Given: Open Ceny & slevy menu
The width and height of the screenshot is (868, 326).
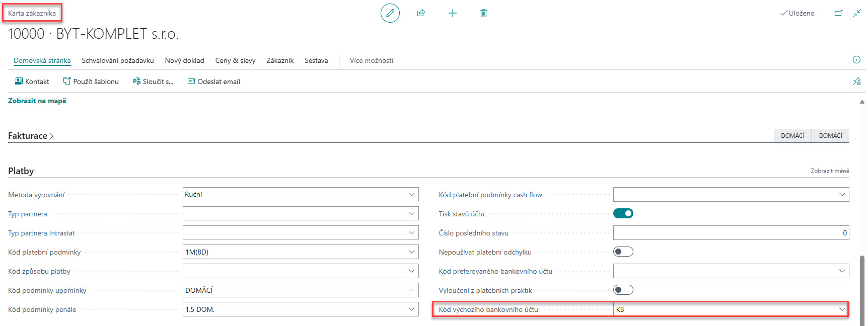Looking at the screenshot, I should pos(235,60).
